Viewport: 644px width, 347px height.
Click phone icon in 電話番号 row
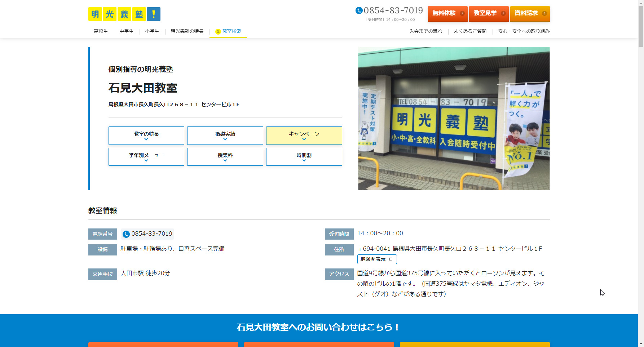click(126, 234)
